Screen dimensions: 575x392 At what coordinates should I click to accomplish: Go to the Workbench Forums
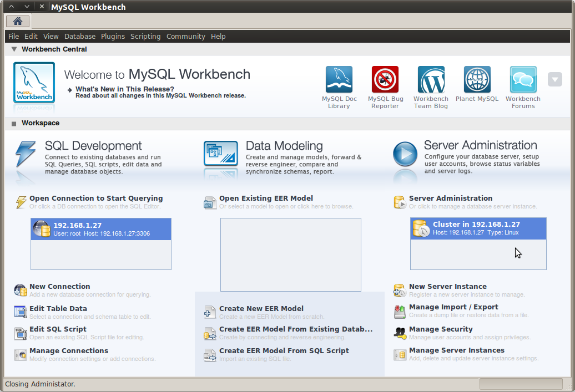coord(523,79)
